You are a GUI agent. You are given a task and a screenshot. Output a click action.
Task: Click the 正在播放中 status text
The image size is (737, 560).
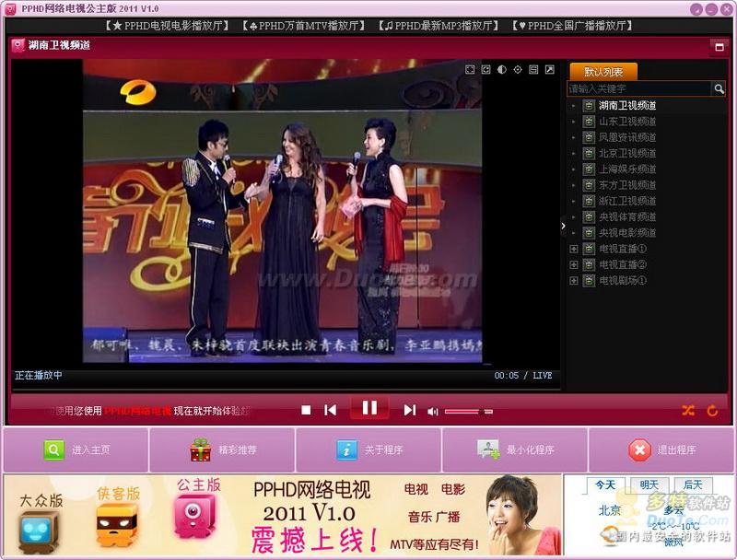click(38, 375)
